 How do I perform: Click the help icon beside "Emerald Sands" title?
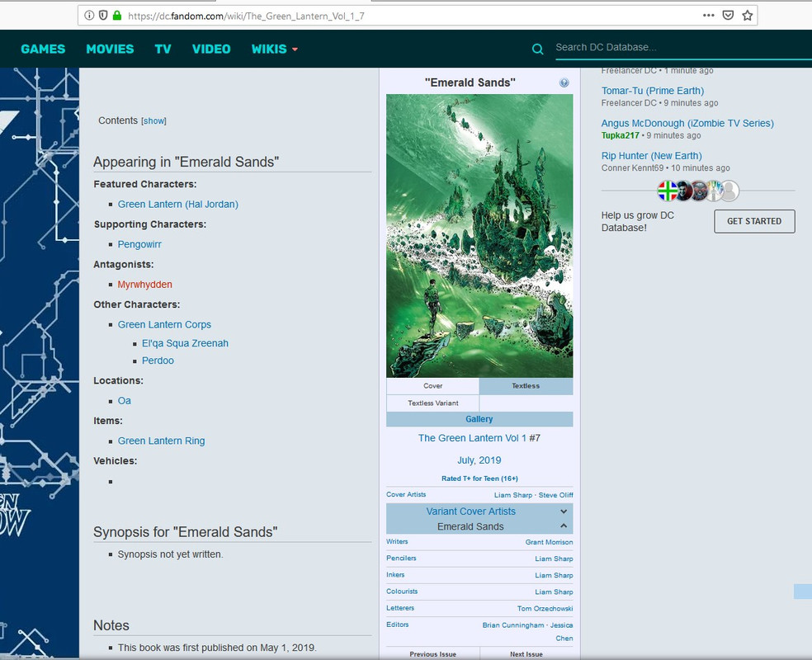point(564,82)
